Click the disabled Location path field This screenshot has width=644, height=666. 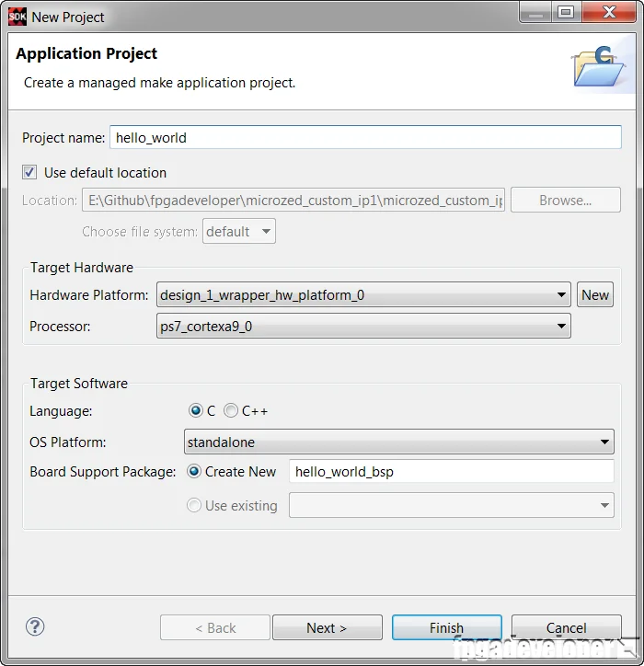293,200
